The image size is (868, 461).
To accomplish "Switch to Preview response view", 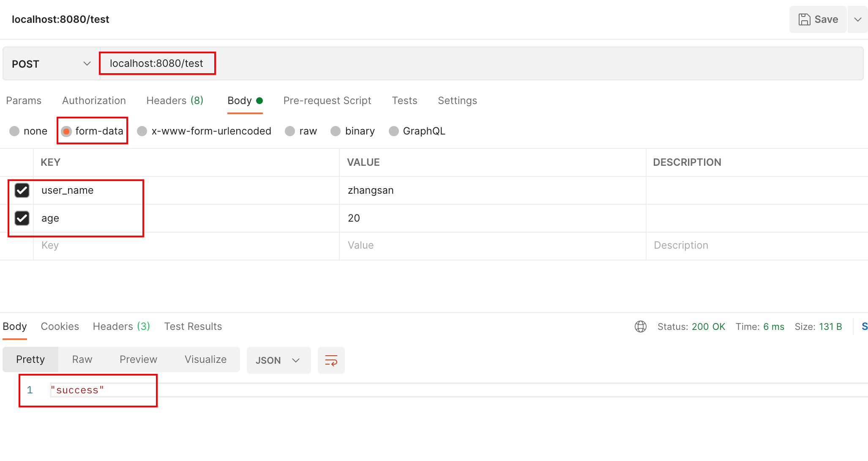I will (138, 359).
